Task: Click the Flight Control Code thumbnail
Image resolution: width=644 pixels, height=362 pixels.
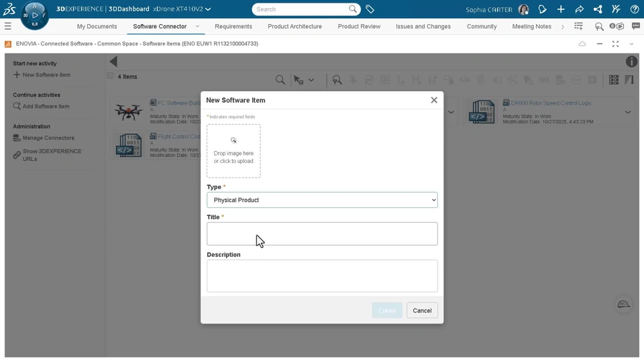Action: [129, 145]
